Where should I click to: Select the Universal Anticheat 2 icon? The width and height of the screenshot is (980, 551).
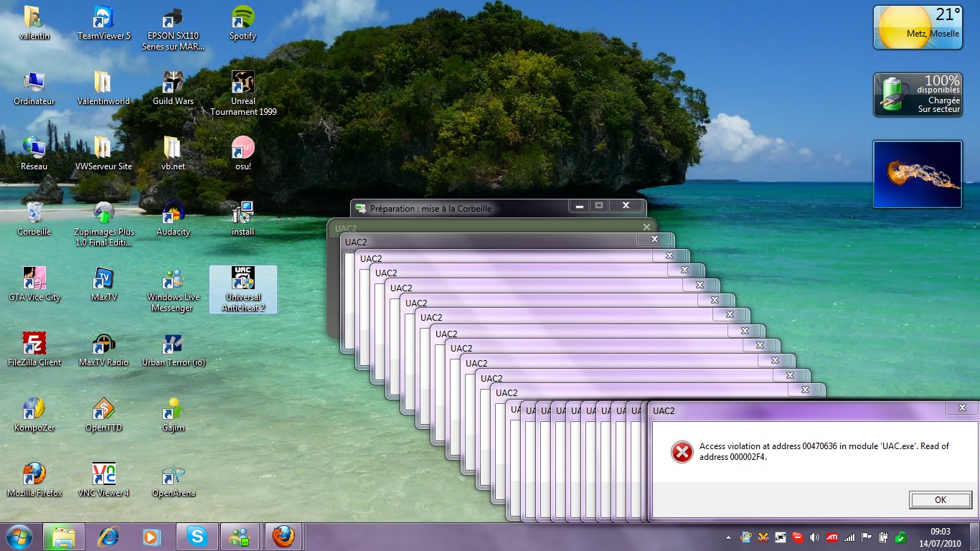(243, 289)
